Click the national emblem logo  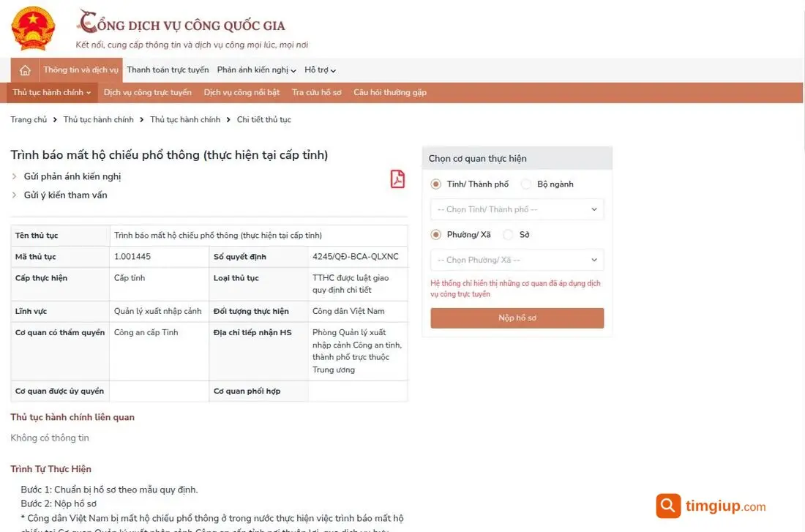tap(34, 29)
